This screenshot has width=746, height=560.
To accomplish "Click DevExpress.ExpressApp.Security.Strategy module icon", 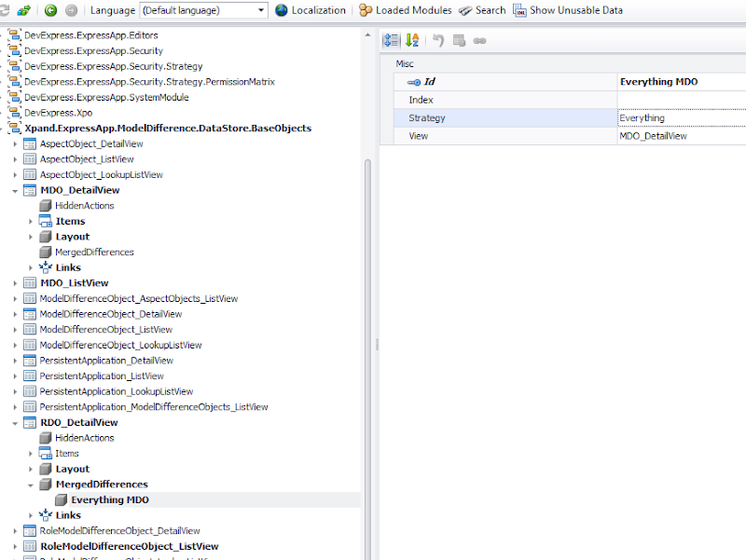I will tap(15, 66).
